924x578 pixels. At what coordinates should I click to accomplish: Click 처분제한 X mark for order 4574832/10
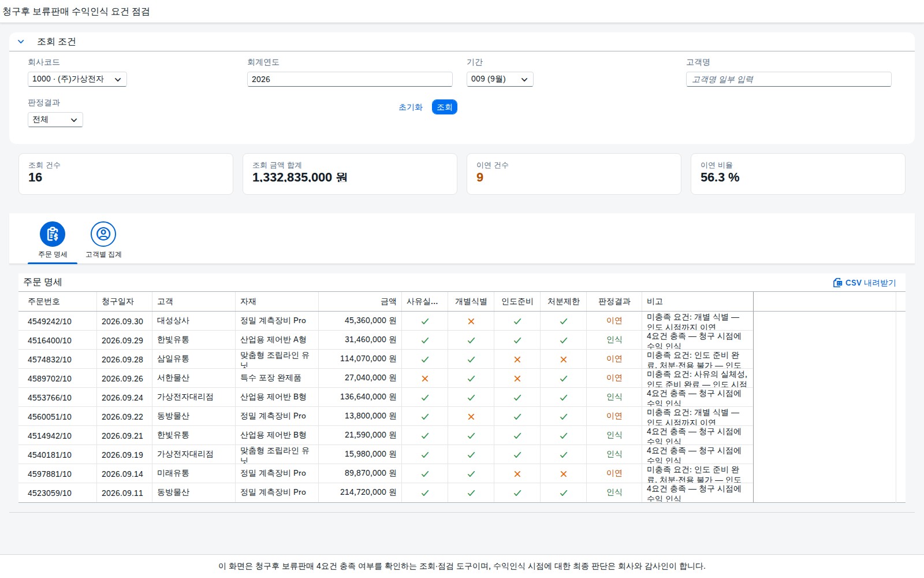point(564,360)
